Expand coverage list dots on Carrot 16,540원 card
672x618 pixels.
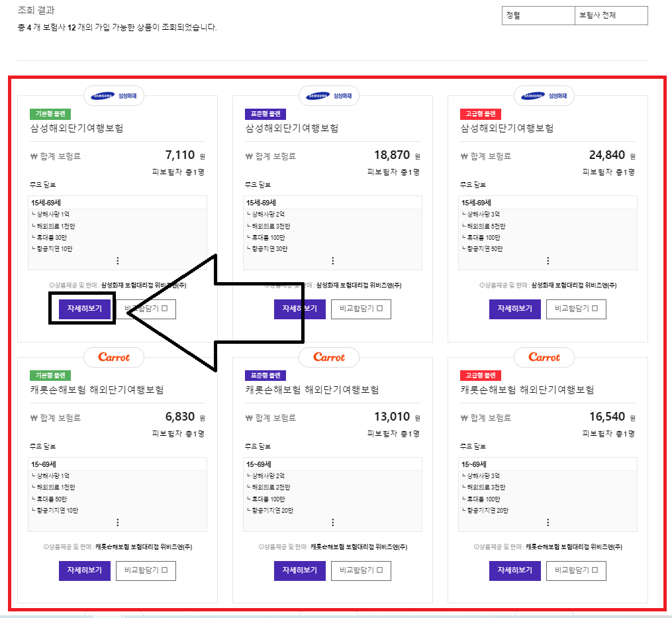pyautogui.click(x=548, y=523)
